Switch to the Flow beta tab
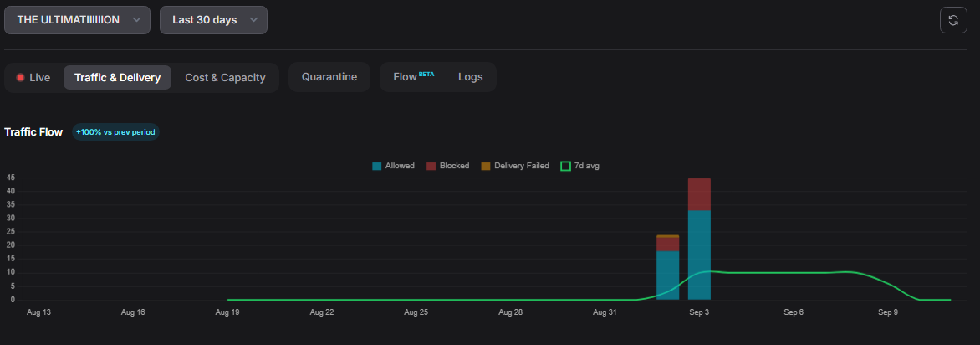Screen dimensions: 980x345 pyautogui.click(x=413, y=77)
